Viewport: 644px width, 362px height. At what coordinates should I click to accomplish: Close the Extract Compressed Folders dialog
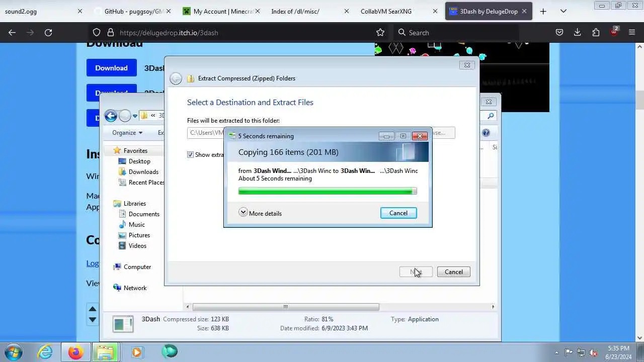466,65
